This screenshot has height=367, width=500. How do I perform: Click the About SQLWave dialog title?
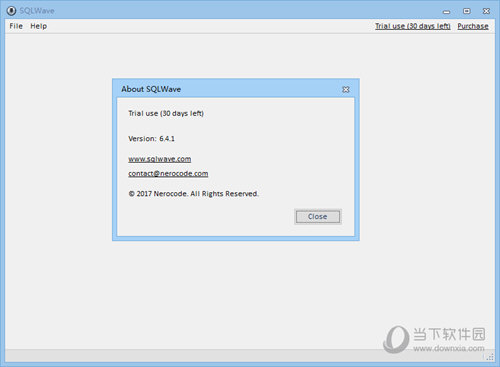click(151, 89)
